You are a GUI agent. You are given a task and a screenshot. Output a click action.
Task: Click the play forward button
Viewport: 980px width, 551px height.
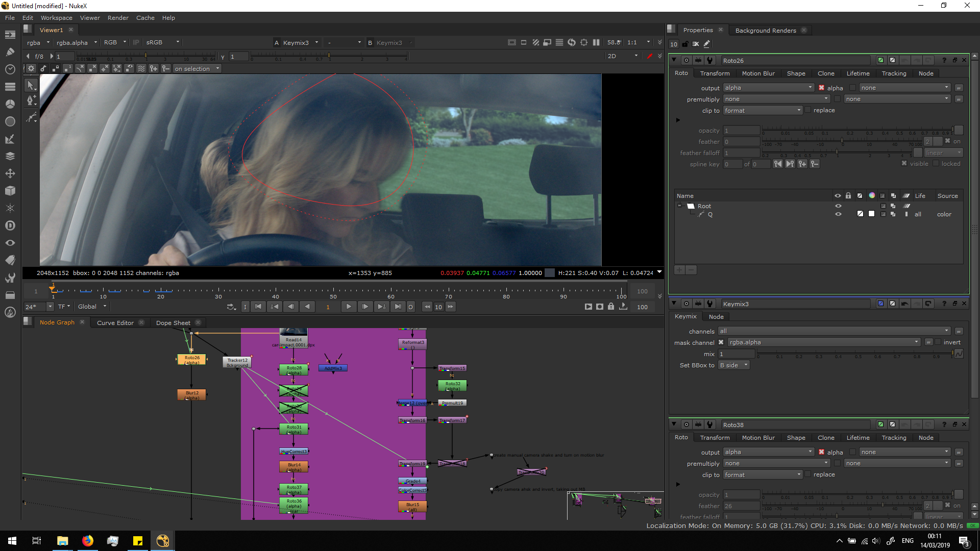pyautogui.click(x=349, y=307)
